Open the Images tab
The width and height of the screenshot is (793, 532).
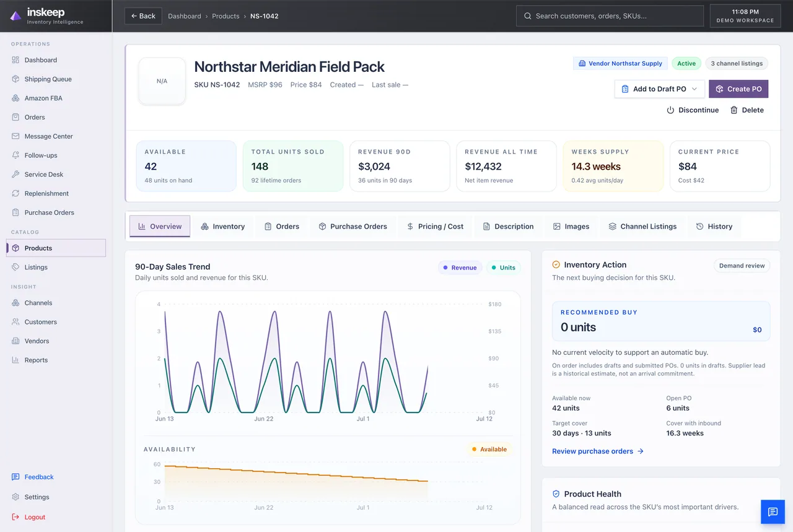(x=571, y=227)
